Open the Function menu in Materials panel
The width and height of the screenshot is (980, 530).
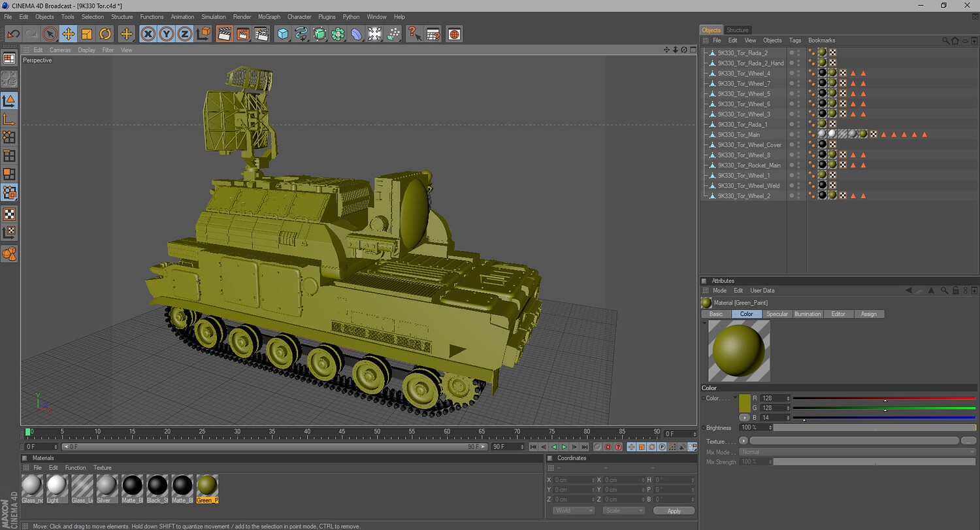(75, 468)
